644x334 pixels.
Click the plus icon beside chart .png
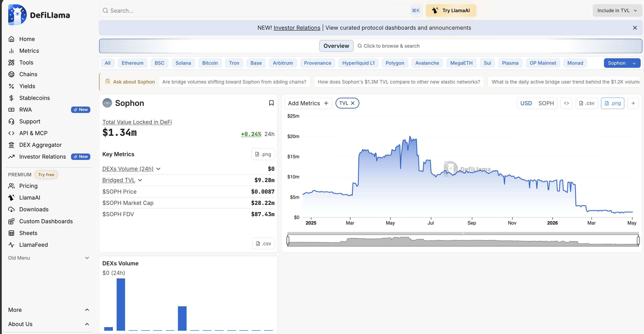click(633, 103)
